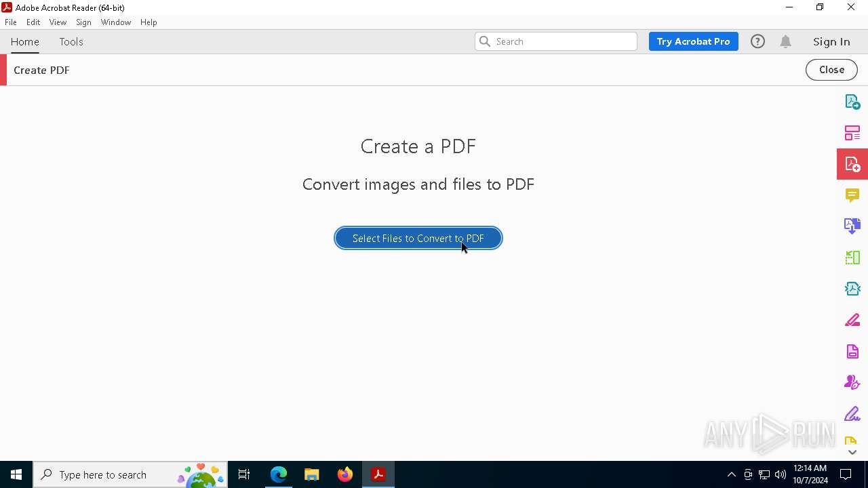Open the Window menu
Viewport: 868px width, 488px height.
click(116, 22)
